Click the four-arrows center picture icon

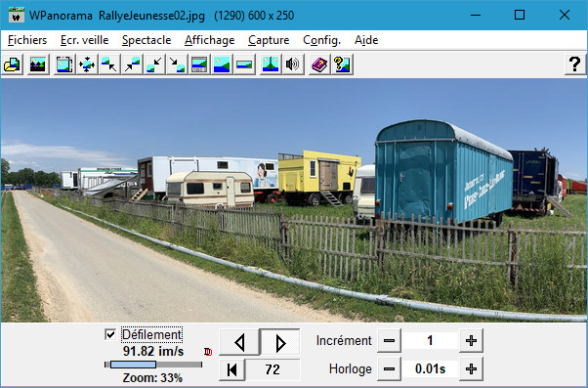click(x=87, y=65)
